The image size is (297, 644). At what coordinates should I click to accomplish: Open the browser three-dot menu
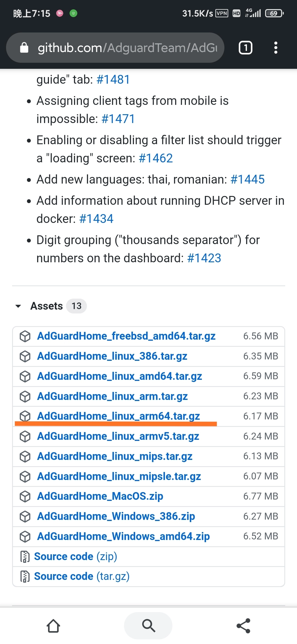(276, 48)
